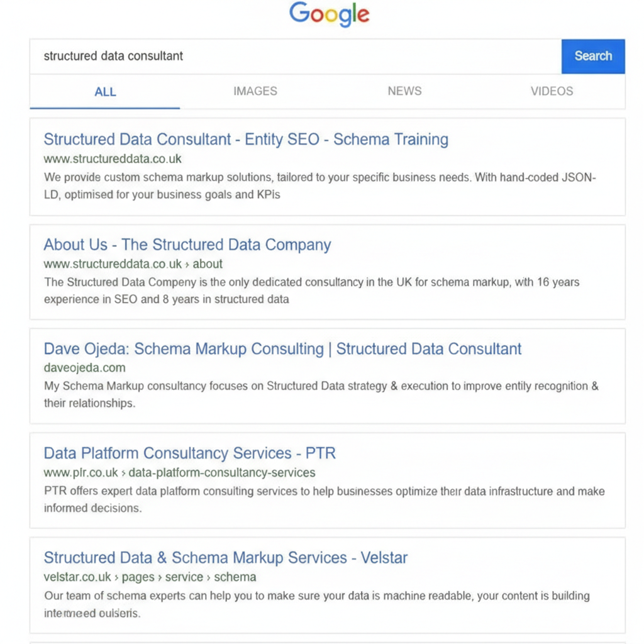The width and height of the screenshot is (644, 644).
Task: Click velstar.co.uk 'pages' breadcrumb link
Action: pos(139,577)
